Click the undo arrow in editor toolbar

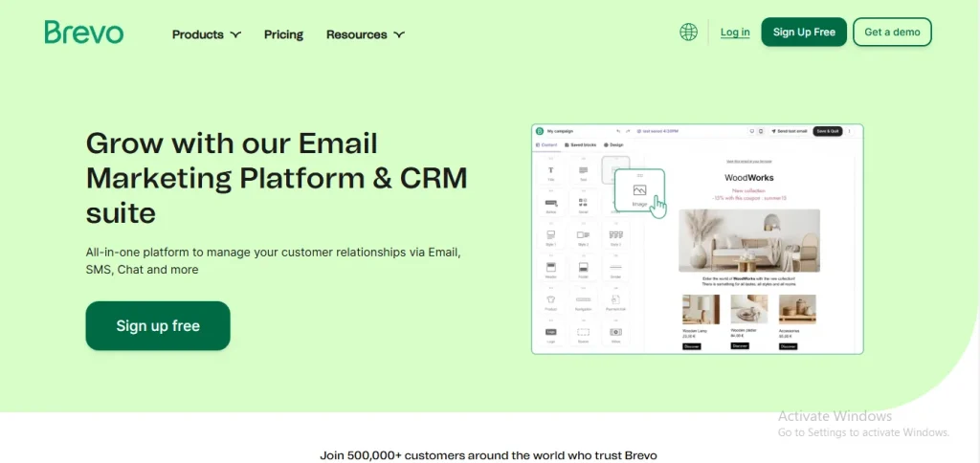[618, 131]
